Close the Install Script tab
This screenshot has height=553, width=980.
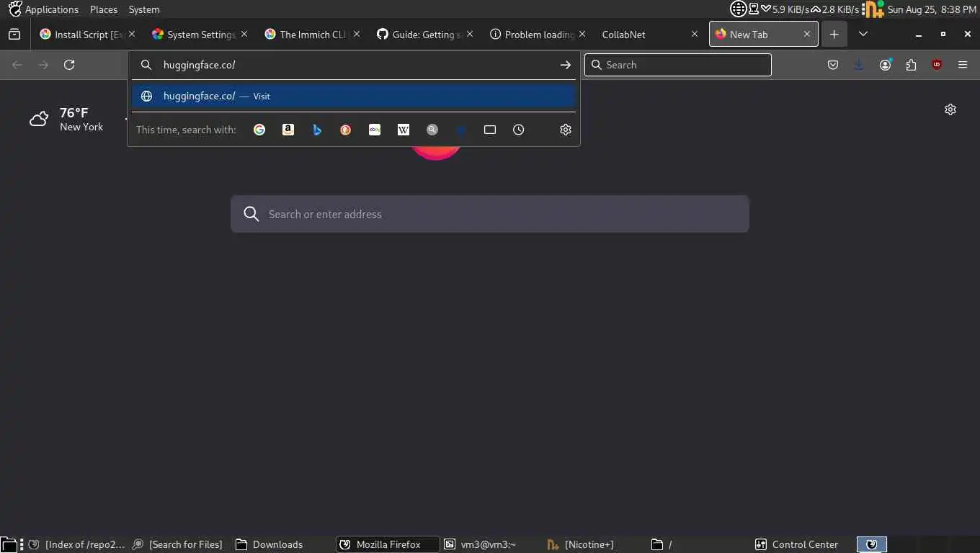pos(132,34)
